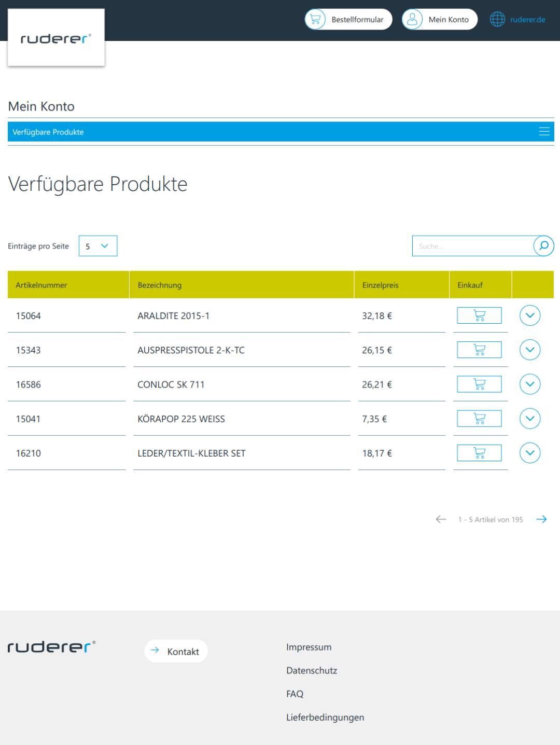
Task: Visit ruderer.de link
Action: (527, 20)
